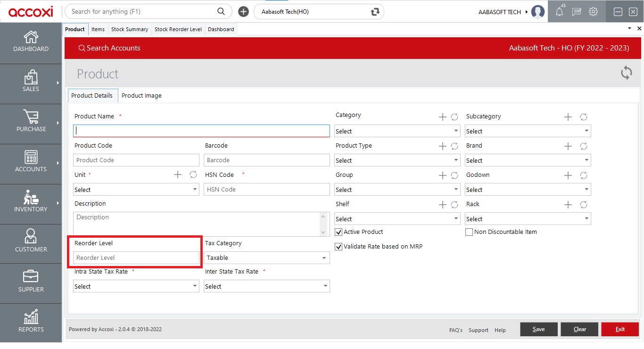Click the Exit button
The image size is (644, 349).
click(x=620, y=329)
